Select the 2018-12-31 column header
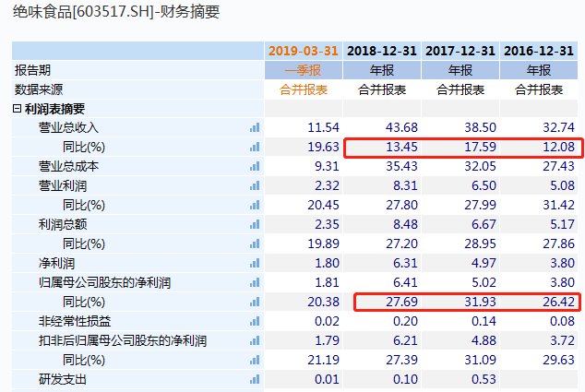This screenshot has height=392, width=585. [382, 51]
